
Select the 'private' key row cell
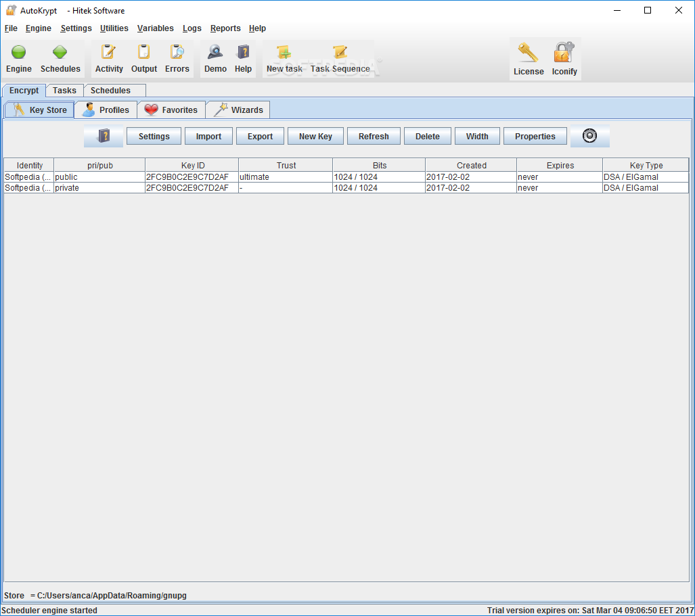tap(99, 188)
